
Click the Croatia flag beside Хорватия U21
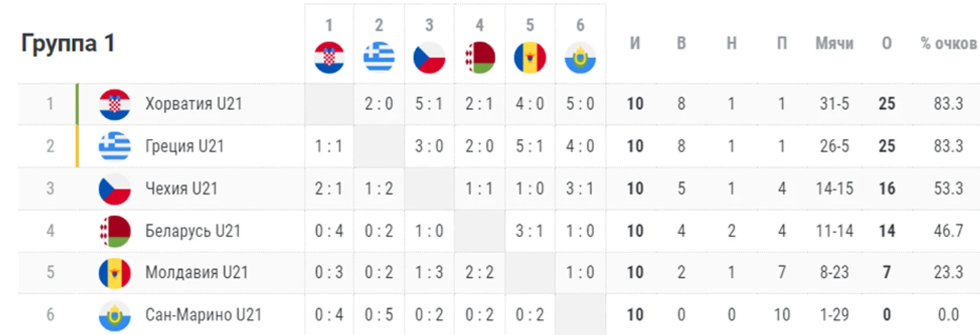tap(115, 104)
